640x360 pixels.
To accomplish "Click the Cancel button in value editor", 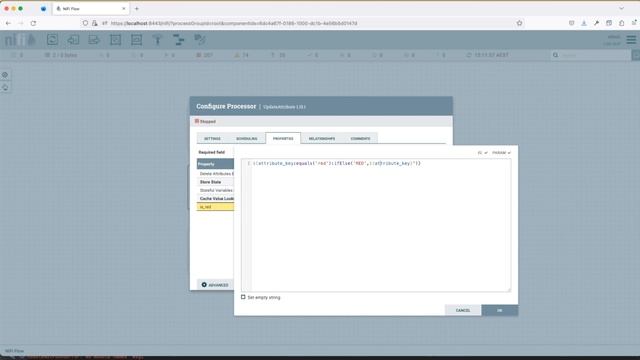I will click(x=463, y=310).
